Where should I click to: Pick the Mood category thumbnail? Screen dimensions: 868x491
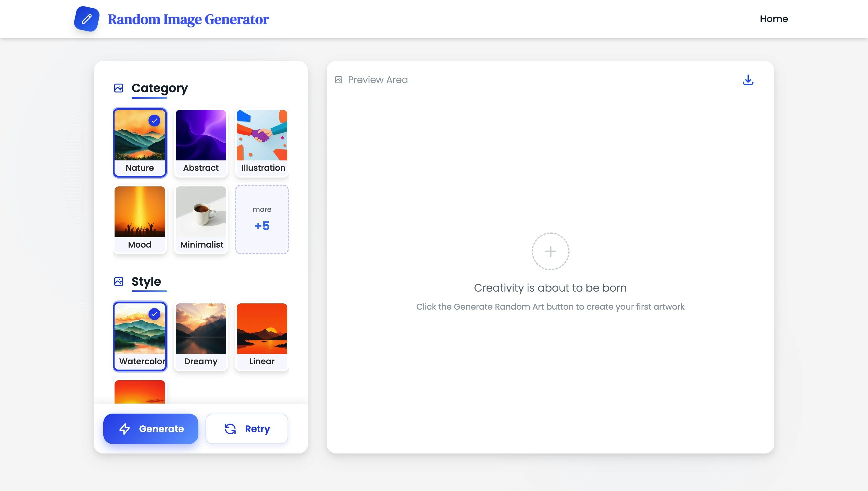click(x=140, y=212)
